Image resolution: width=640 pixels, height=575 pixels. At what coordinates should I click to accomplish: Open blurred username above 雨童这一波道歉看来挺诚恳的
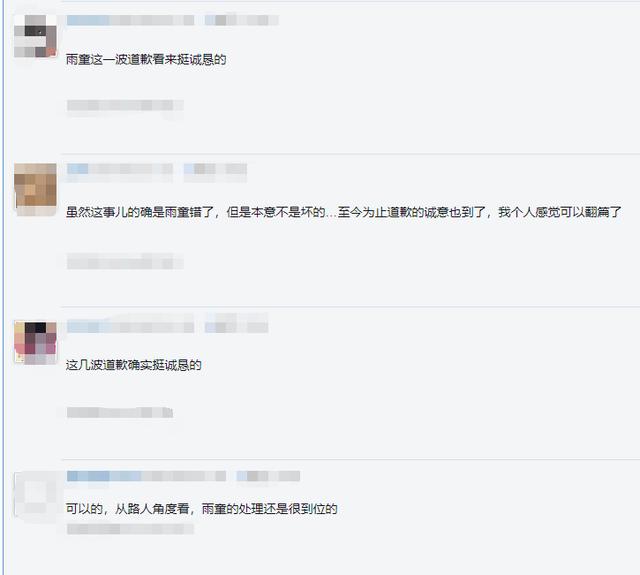(x=130, y=20)
